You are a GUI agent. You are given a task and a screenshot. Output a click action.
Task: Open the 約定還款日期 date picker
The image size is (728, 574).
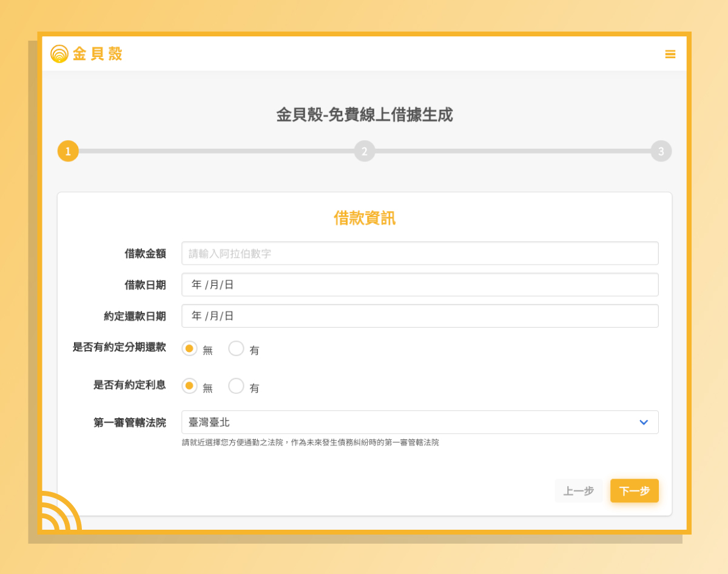pyautogui.click(x=420, y=316)
